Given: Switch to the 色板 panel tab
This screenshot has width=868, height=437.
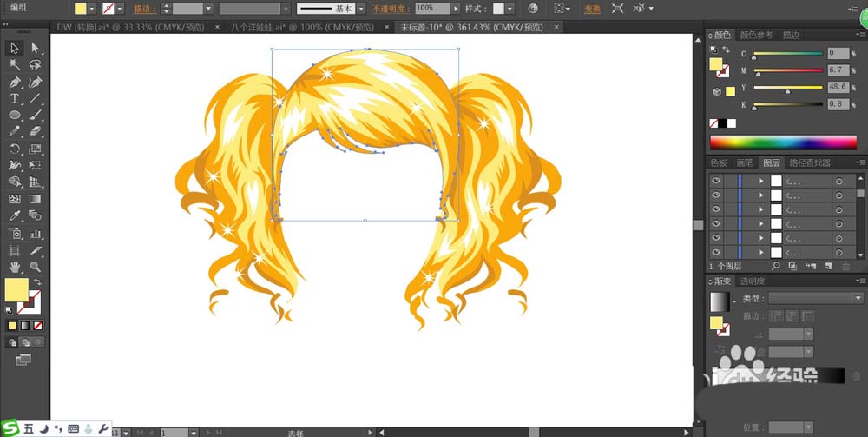Looking at the screenshot, I should coord(719,162).
